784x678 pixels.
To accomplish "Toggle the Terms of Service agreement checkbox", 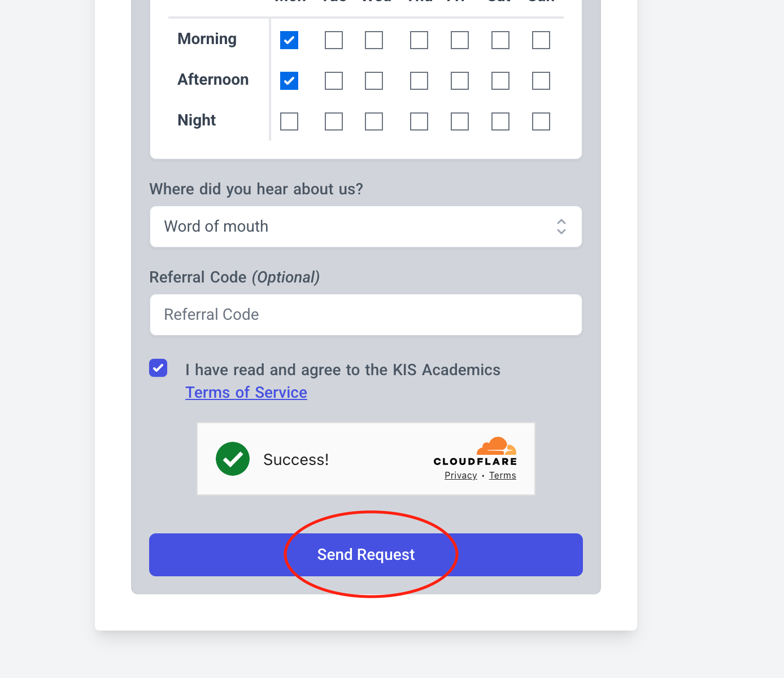I will coord(158,368).
